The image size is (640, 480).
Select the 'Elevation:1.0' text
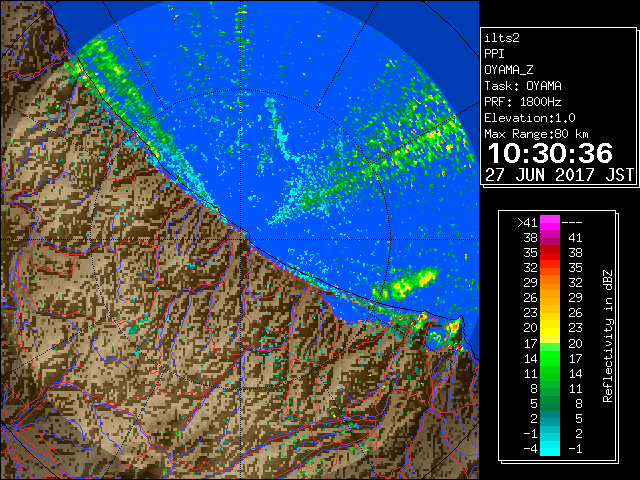530,118
